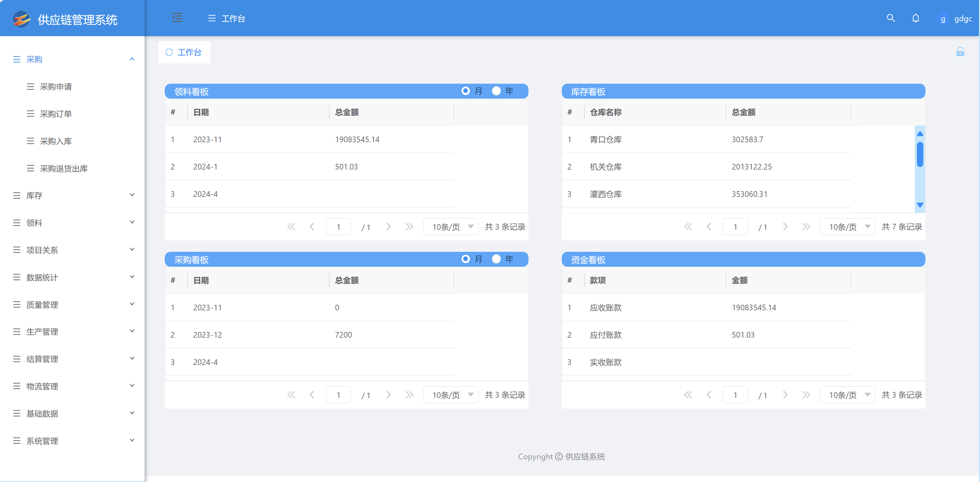Expand the 生产管理 sidebar menu
The width and height of the screenshot is (980, 482).
tap(72, 332)
